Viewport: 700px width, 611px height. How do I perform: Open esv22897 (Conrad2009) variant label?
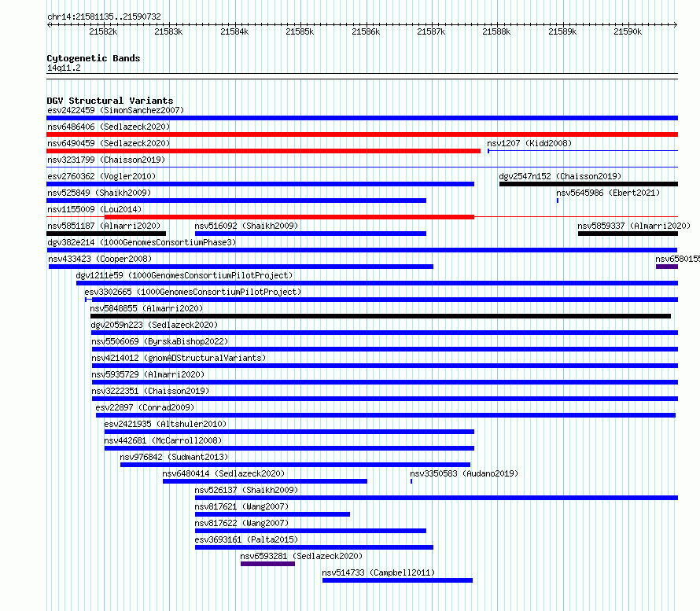pyautogui.click(x=145, y=407)
